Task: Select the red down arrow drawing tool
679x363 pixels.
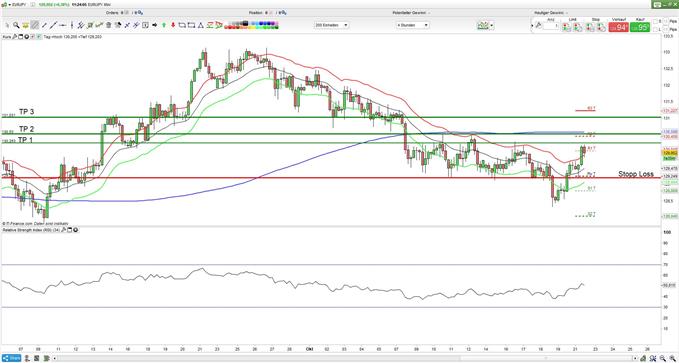Action: point(173,25)
